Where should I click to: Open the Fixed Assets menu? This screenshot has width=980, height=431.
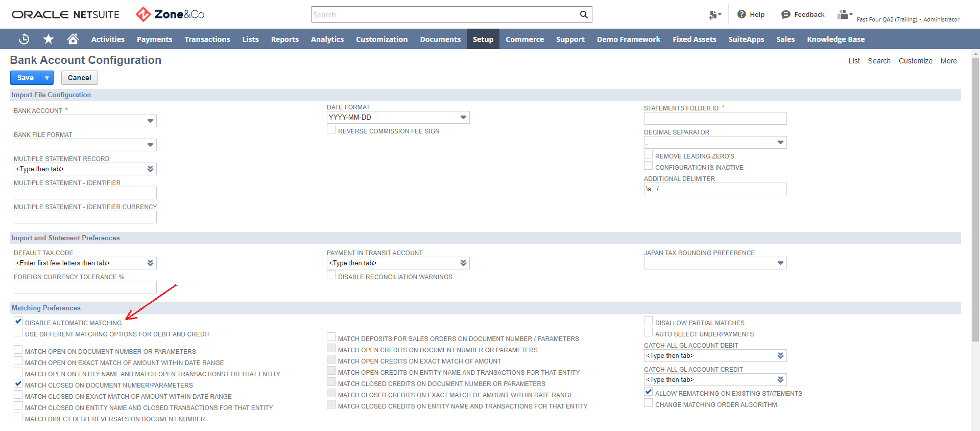[695, 39]
